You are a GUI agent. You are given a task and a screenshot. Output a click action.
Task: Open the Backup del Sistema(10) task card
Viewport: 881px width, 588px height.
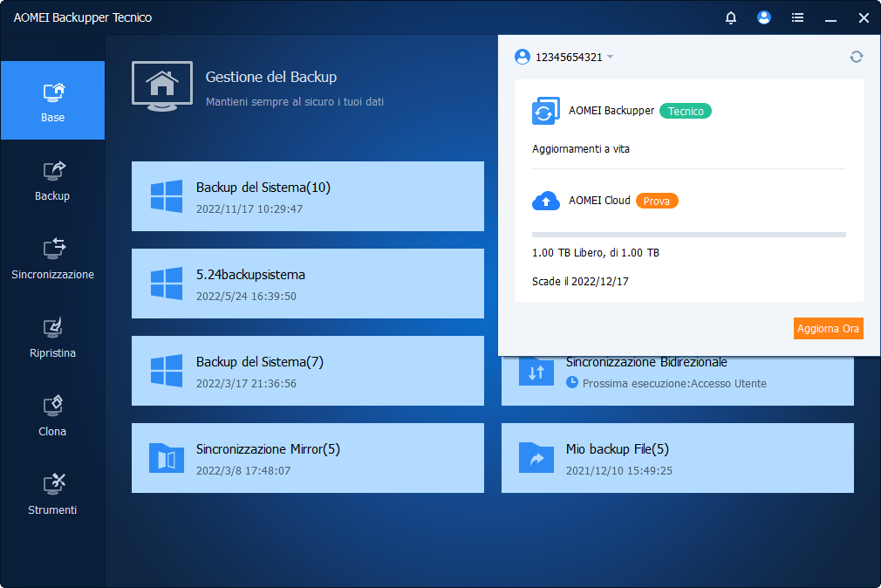(x=307, y=196)
